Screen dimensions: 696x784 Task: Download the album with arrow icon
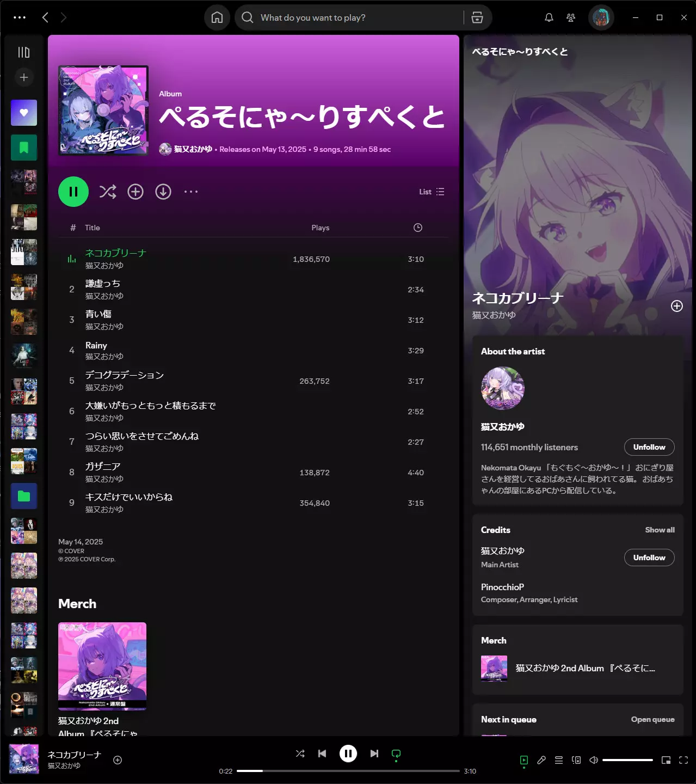point(163,192)
